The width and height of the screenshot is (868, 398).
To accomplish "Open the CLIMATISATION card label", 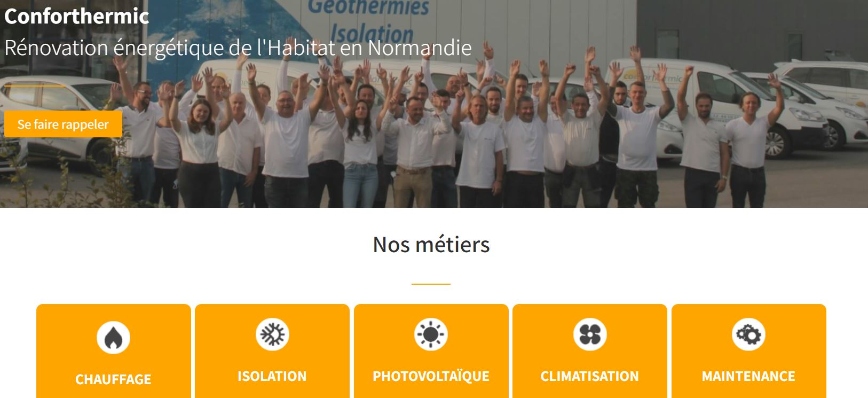I will pyautogui.click(x=590, y=376).
